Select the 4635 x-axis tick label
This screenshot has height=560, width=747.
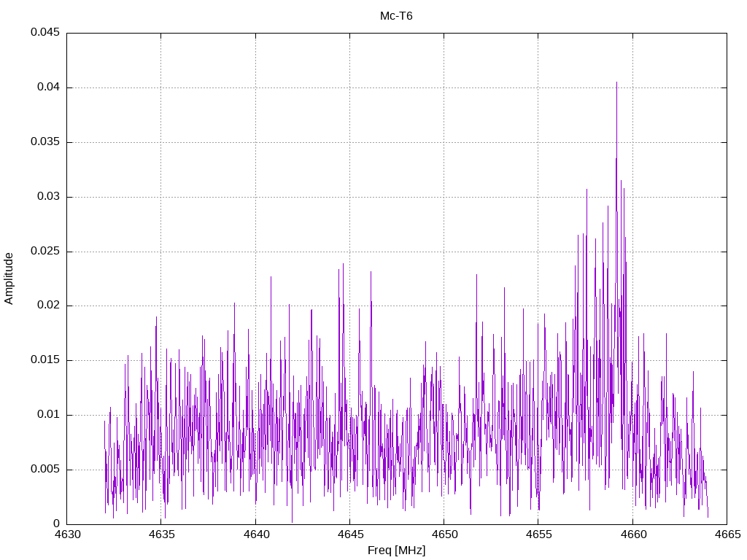click(x=161, y=534)
